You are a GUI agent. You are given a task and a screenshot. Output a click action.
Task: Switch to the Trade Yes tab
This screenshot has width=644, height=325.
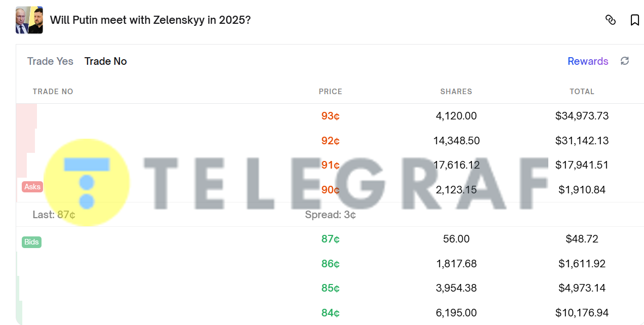tap(50, 61)
